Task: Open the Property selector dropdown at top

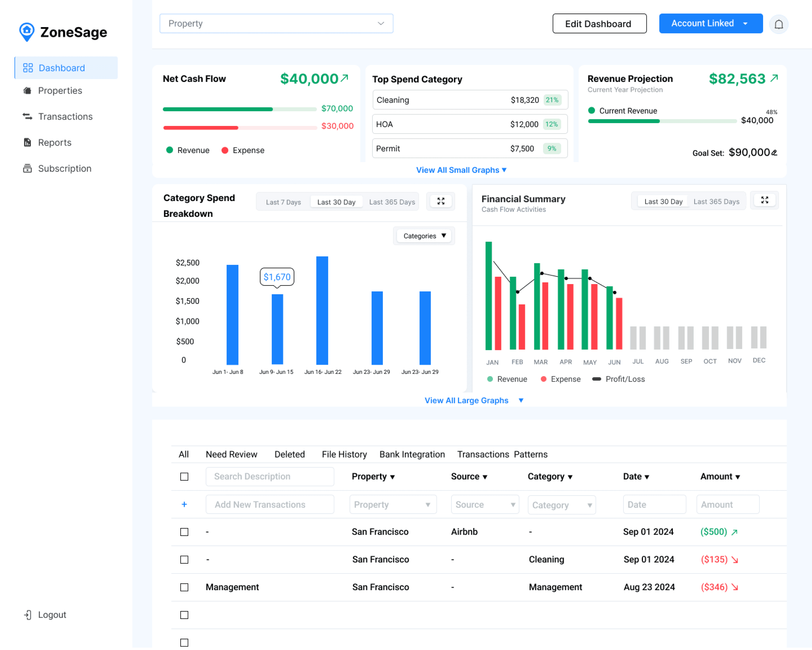Action: (x=276, y=24)
